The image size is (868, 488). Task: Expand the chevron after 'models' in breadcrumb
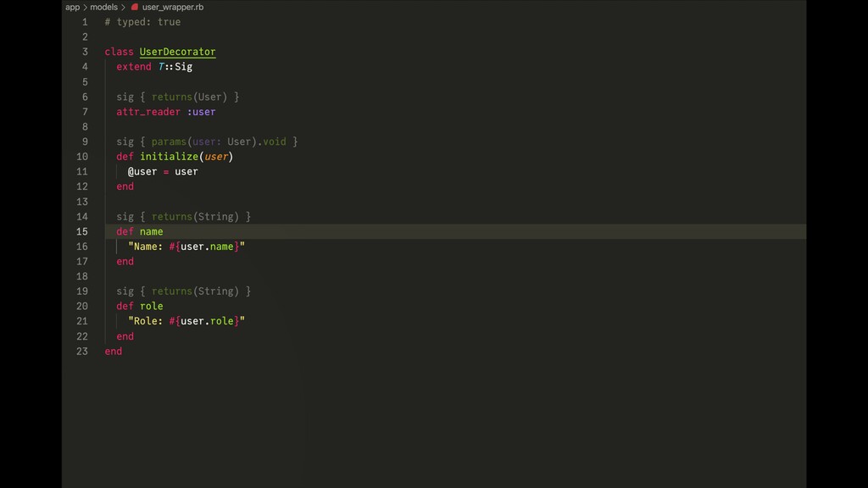[x=123, y=7]
